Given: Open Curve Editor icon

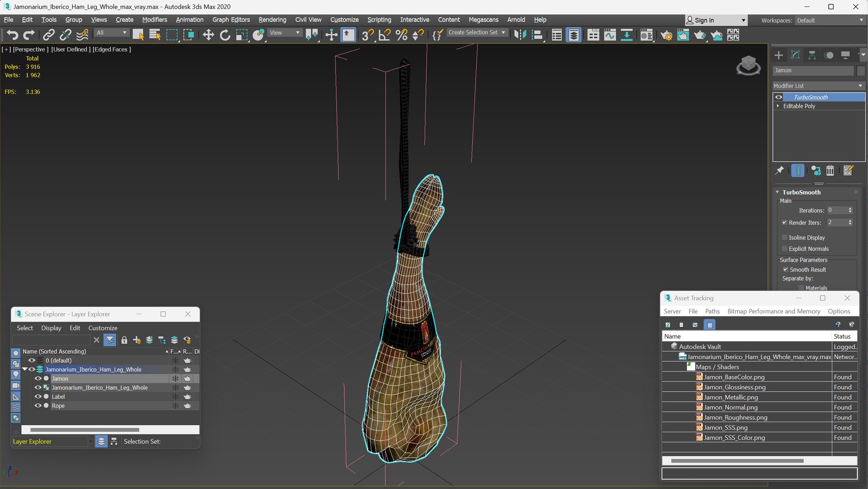Looking at the screenshot, I should (x=610, y=35).
